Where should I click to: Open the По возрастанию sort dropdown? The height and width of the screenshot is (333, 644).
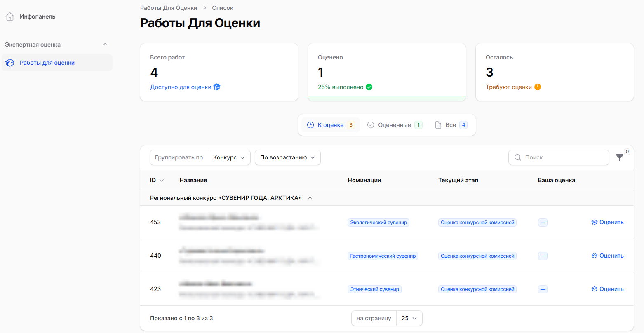tap(288, 157)
